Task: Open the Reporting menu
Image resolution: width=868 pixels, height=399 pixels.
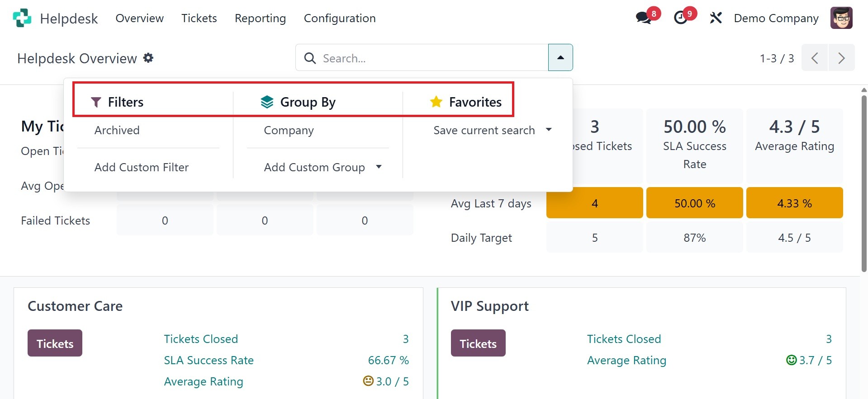Action: (260, 18)
